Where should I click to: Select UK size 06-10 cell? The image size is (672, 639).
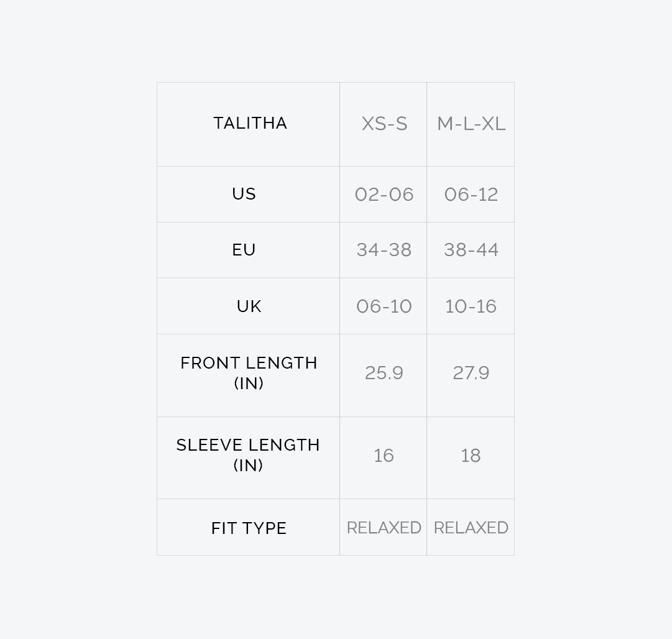point(384,306)
